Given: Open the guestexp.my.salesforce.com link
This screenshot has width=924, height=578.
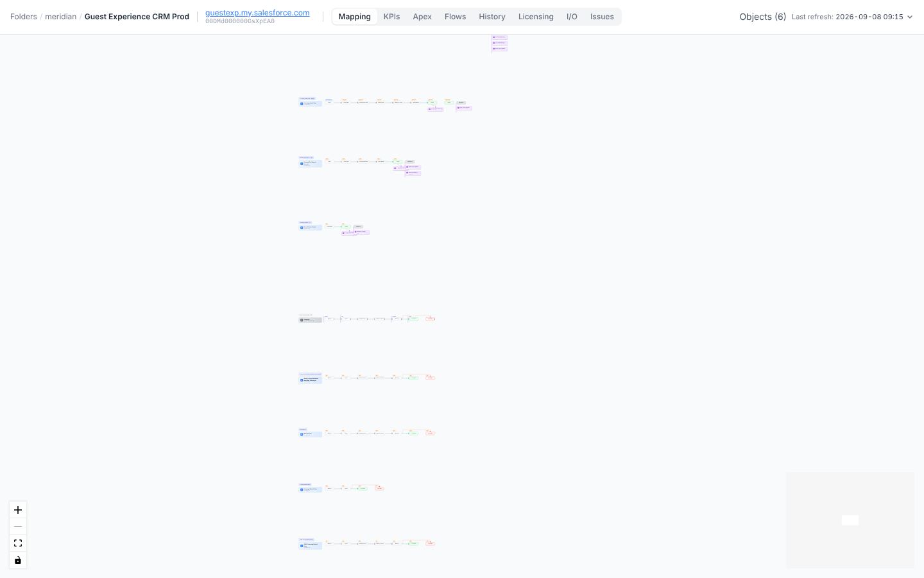Looking at the screenshot, I should 257,13.
